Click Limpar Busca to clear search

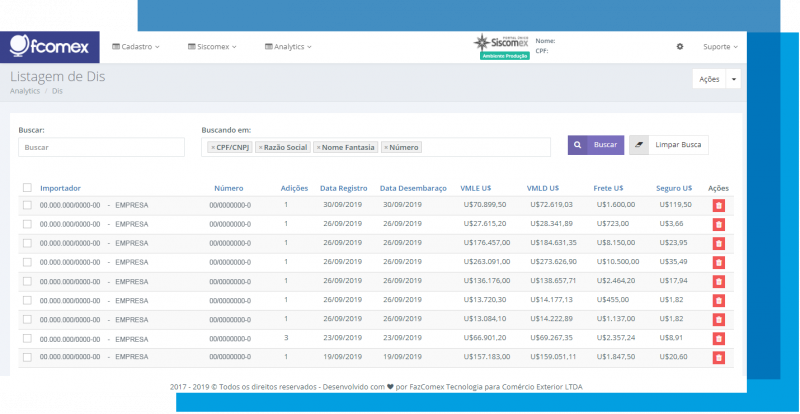[x=669, y=145]
